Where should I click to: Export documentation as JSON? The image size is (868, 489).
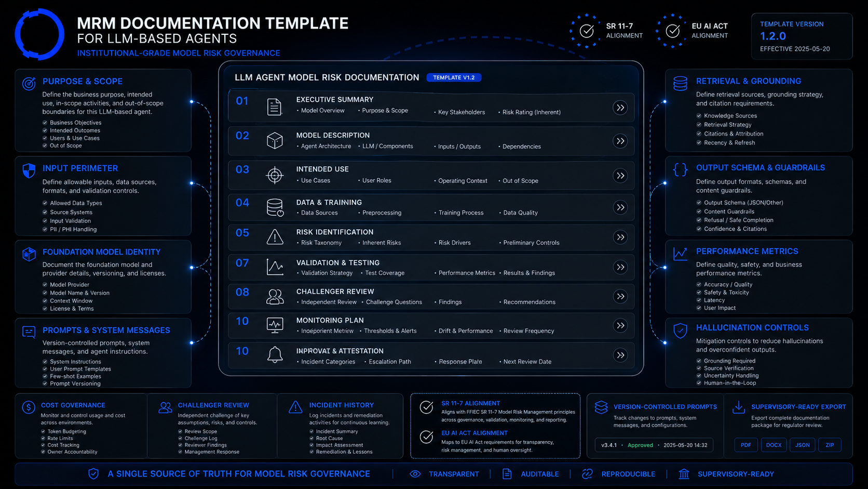pos(803,445)
